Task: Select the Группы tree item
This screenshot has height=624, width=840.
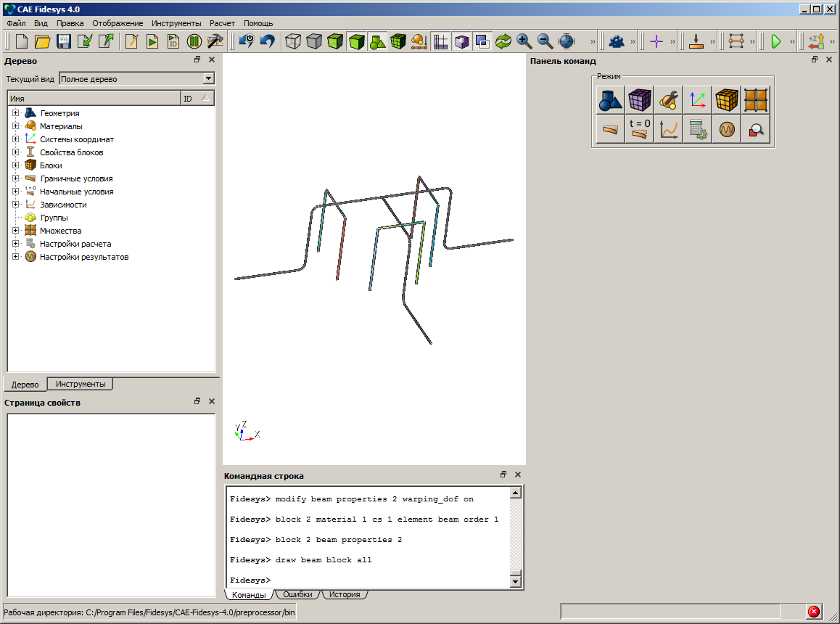Action: (x=54, y=218)
